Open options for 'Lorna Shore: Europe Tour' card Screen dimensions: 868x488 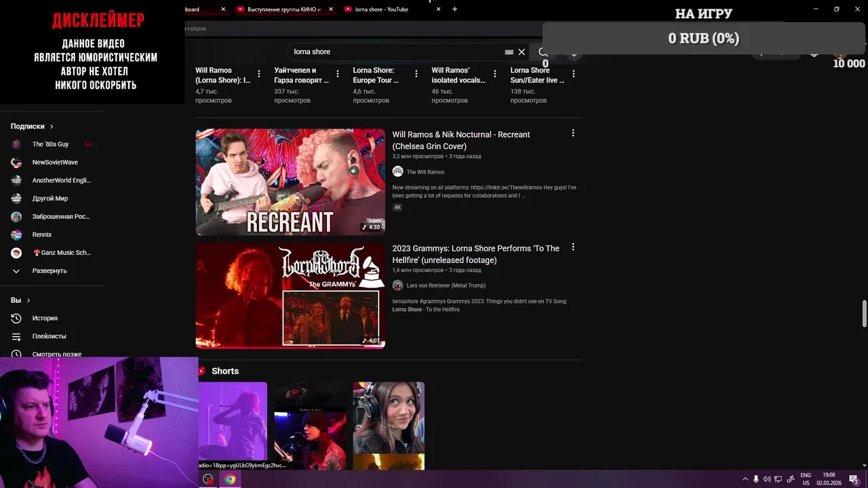[416, 74]
